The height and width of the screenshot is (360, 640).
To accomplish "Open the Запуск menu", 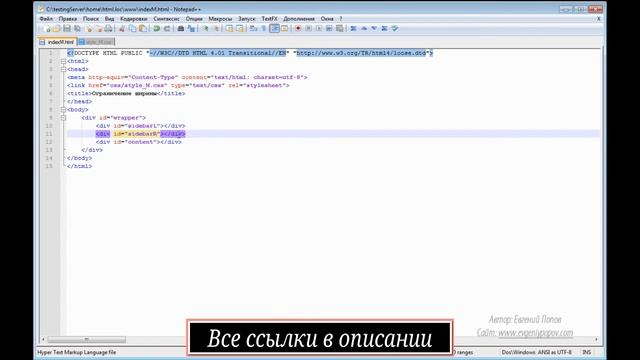I will tap(247, 19).
